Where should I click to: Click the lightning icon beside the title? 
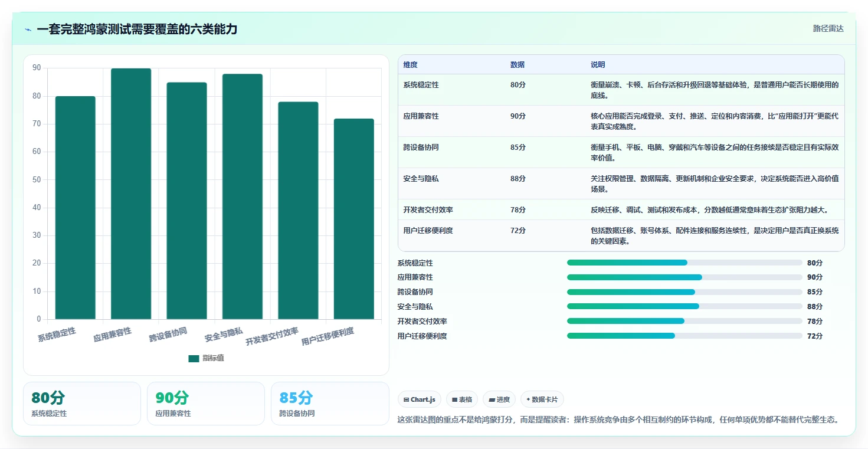(x=28, y=29)
